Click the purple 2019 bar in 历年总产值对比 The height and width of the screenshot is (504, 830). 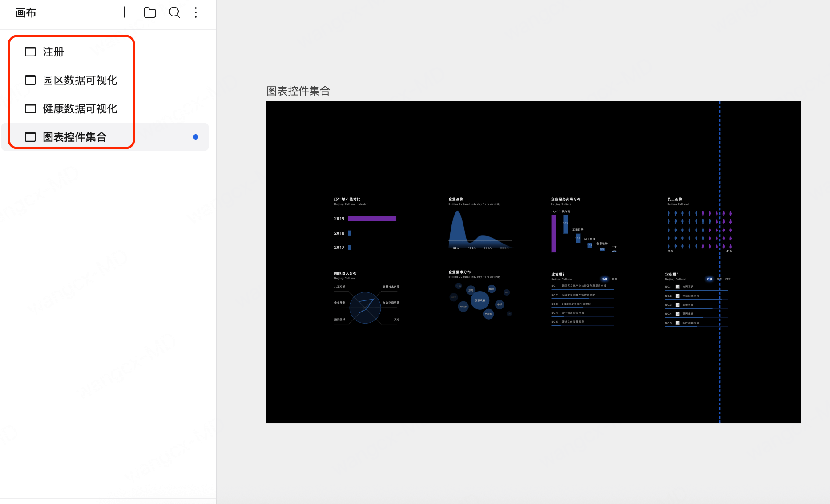[372, 219]
